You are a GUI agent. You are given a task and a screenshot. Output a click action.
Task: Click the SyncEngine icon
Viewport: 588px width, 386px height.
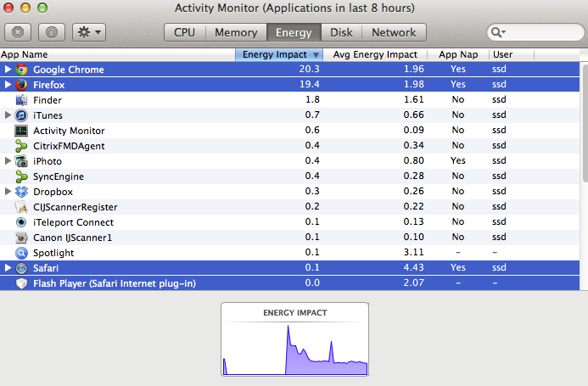tap(21, 176)
